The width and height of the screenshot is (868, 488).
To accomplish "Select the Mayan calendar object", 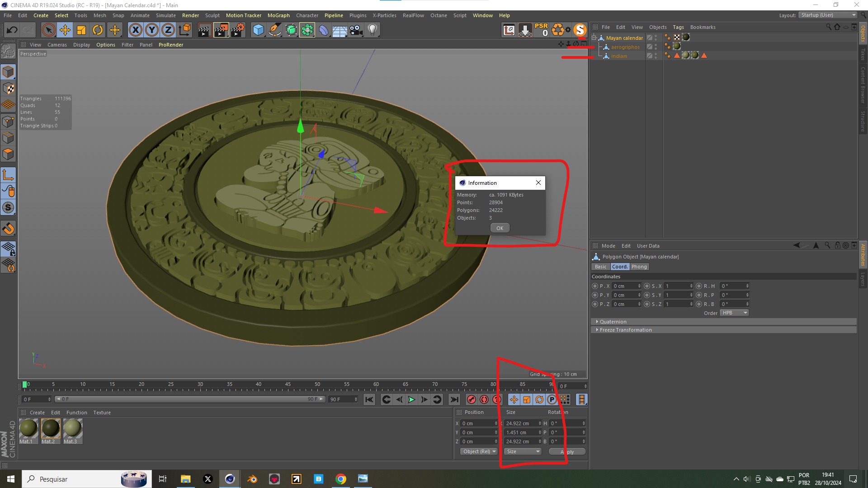I will pyautogui.click(x=624, y=38).
